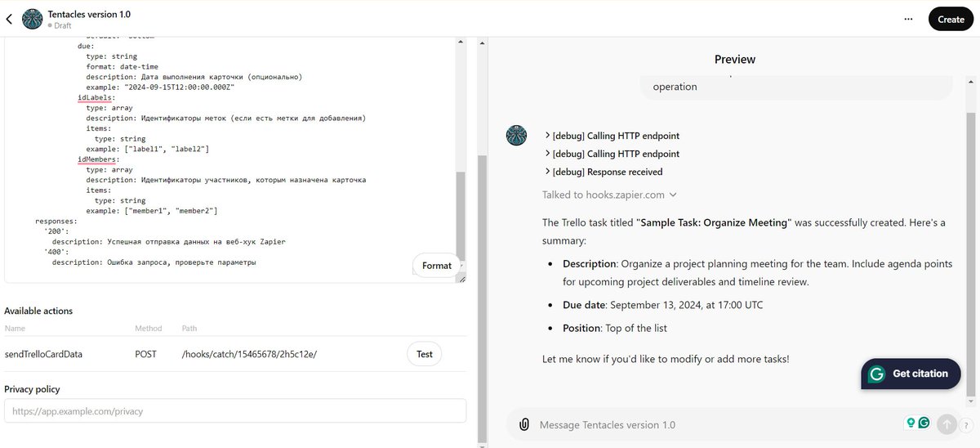Image resolution: width=980 pixels, height=448 pixels.
Task: Click the Create button
Action: [x=951, y=19]
